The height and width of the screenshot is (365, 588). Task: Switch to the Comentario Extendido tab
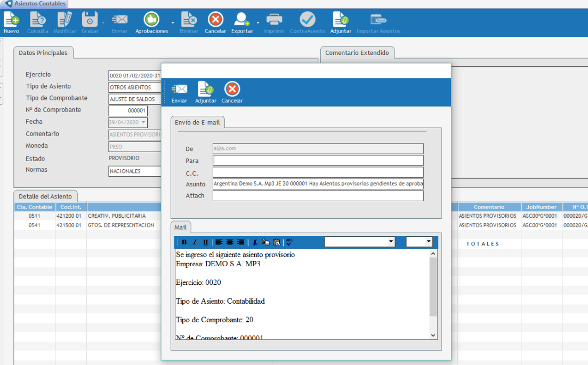(357, 53)
